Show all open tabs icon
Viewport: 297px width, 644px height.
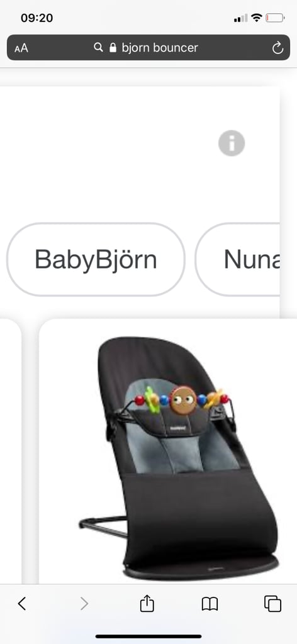click(x=272, y=603)
